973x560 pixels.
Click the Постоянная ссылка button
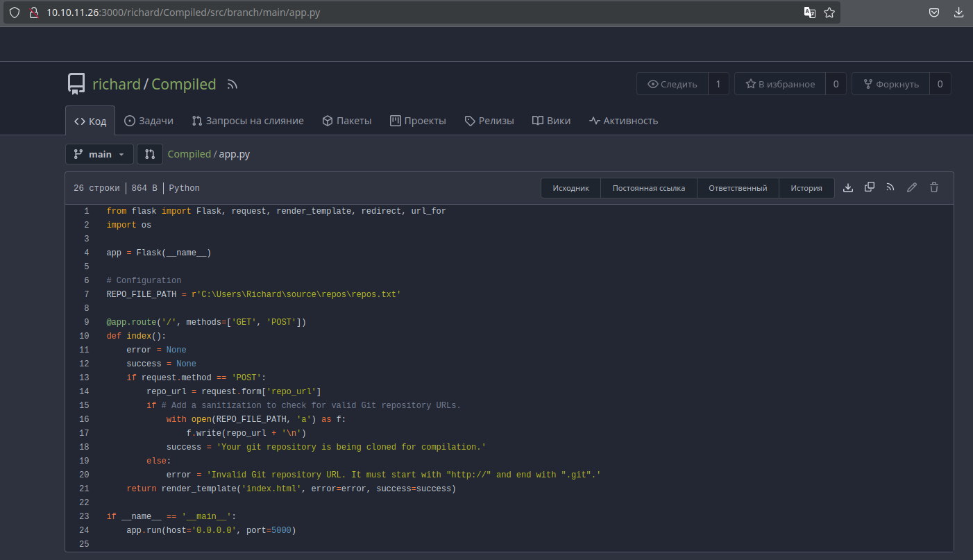coord(649,188)
